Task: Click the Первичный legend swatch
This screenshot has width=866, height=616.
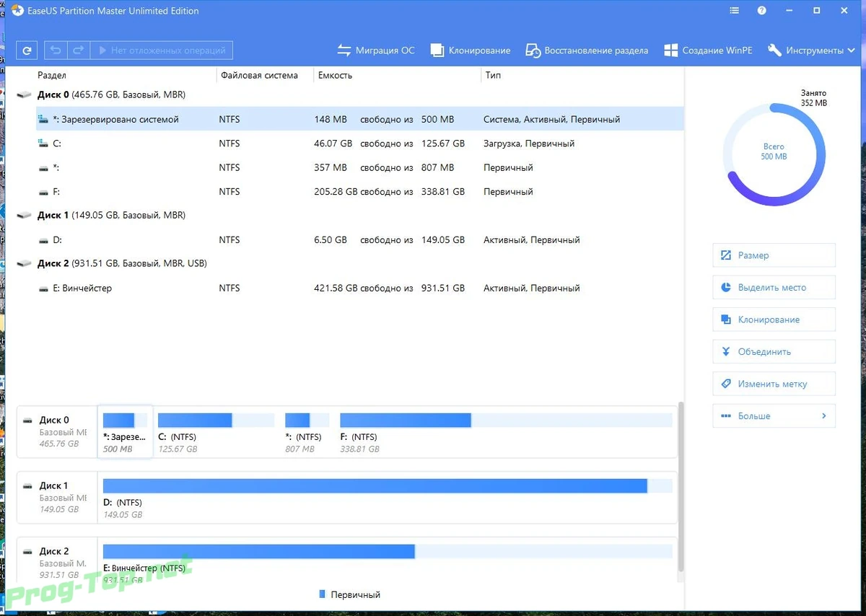Action: [322, 594]
